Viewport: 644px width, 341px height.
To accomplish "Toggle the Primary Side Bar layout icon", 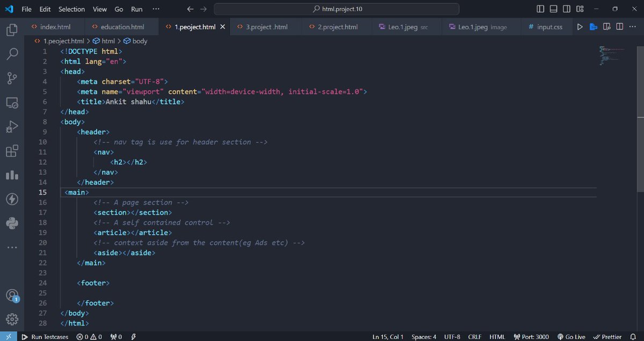I will pyautogui.click(x=540, y=9).
